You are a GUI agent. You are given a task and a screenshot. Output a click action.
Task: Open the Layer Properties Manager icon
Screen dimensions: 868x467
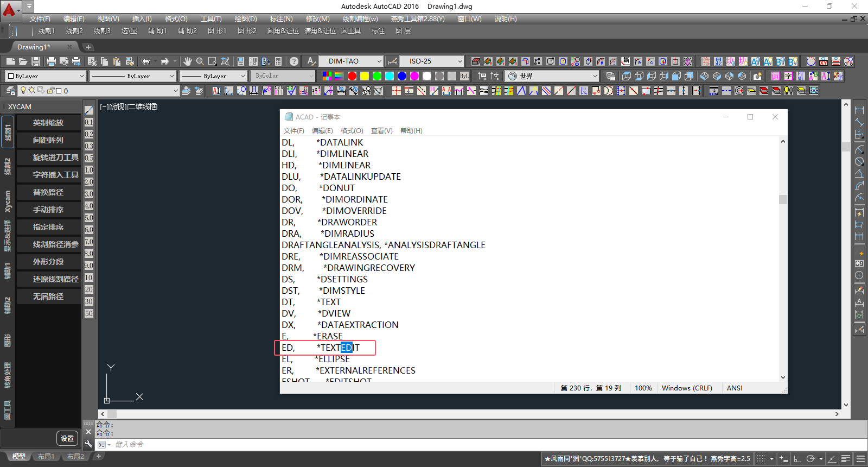11,91
